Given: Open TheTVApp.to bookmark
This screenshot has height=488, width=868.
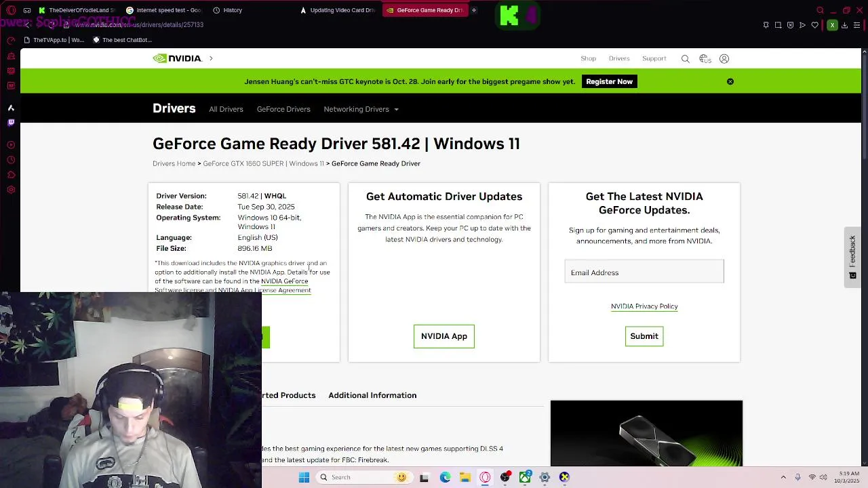Looking at the screenshot, I should pyautogui.click(x=54, y=40).
